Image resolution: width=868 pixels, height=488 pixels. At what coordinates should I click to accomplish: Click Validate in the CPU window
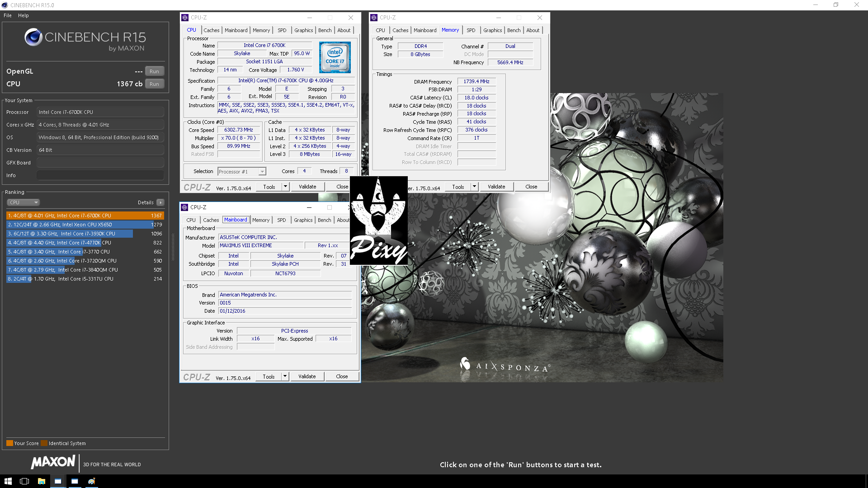308,187
